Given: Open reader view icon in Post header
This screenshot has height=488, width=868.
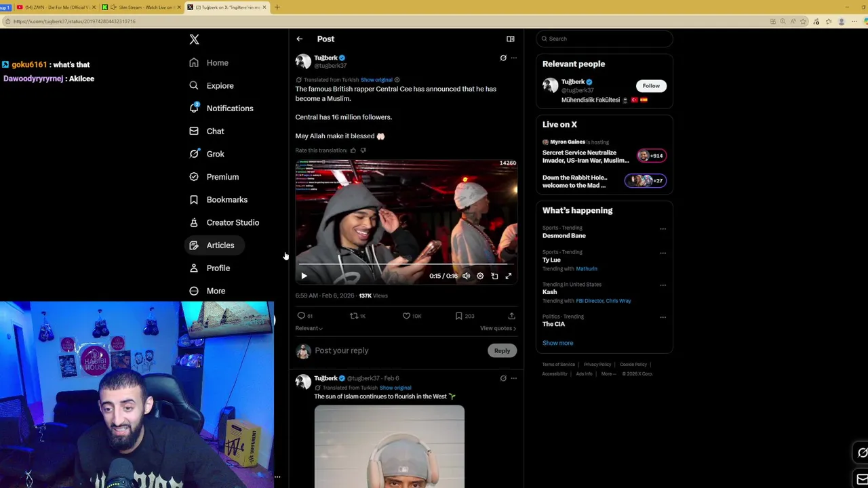Looking at the screenshot, I should pyautogui.click(x=510, y=39).
